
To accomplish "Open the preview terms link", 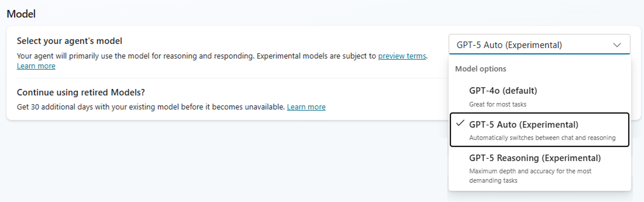I will 402,56.
